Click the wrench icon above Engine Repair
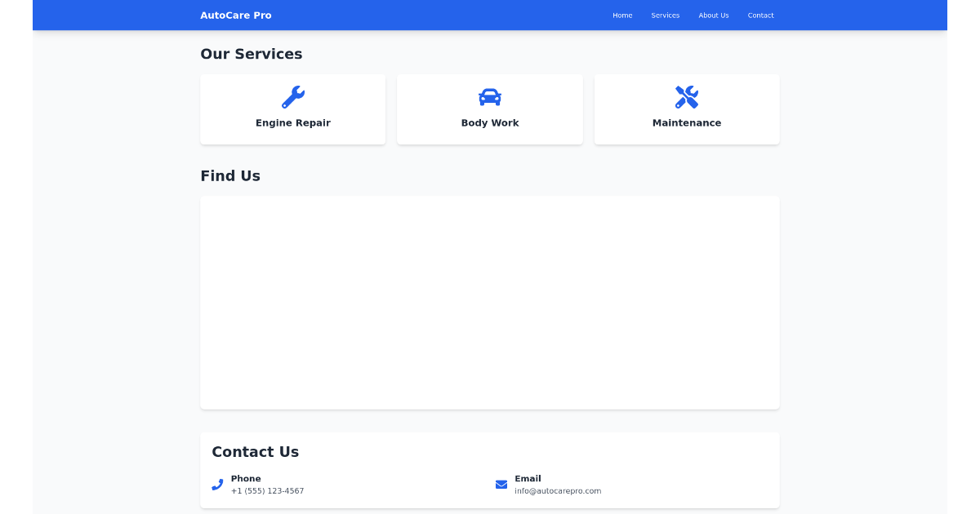This screenshot has height=514, width=980. coord(292,95)
